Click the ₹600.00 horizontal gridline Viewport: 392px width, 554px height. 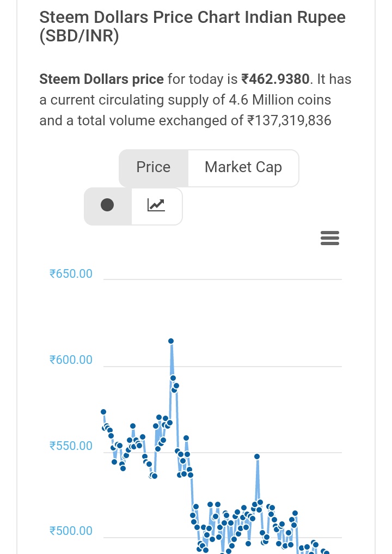pyautogui.click(x=223, y=367)
